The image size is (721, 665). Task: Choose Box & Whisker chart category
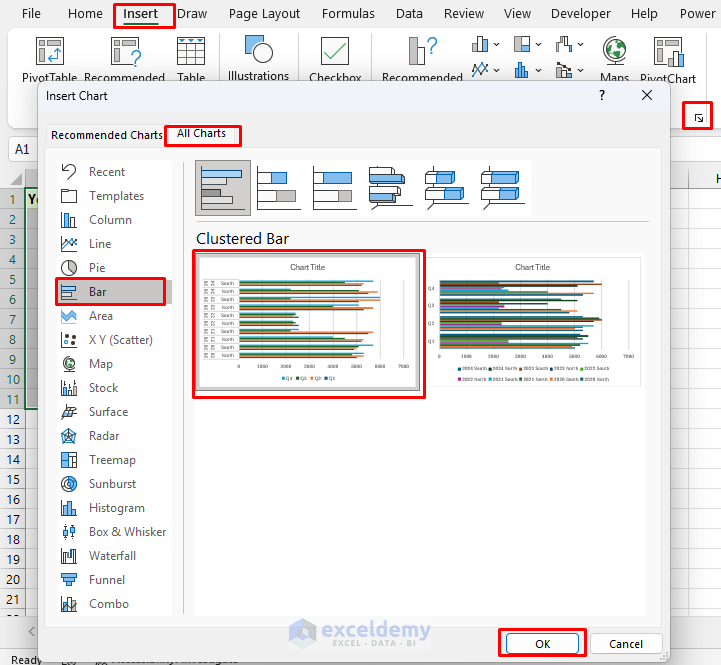(114, 532)
